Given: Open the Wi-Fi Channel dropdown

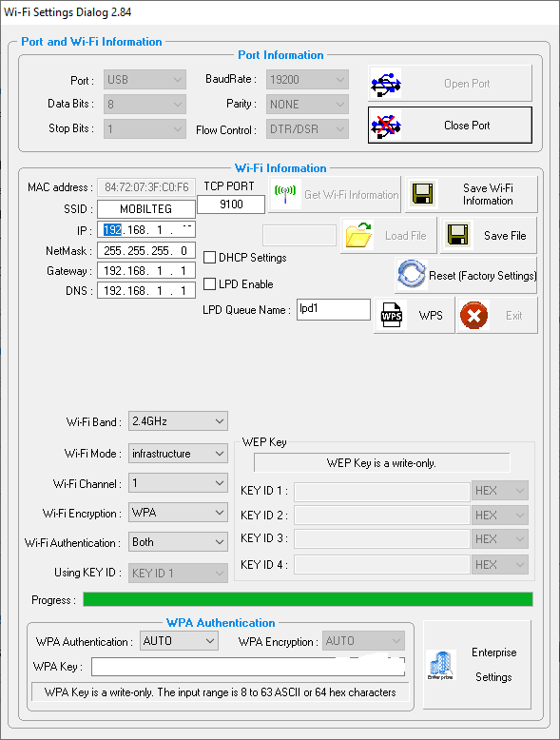Looking at the screenshot, I should pyautogui.click(x=178, y=483).
